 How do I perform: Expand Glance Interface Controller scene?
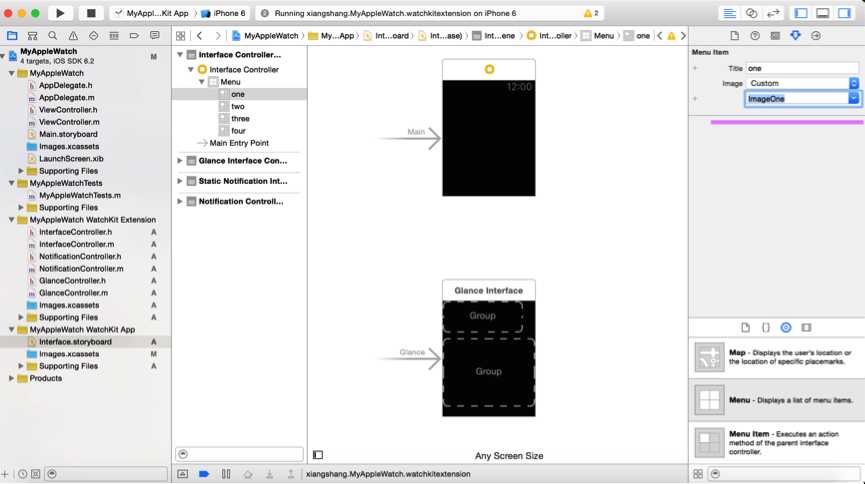click(x=180, y=161)
